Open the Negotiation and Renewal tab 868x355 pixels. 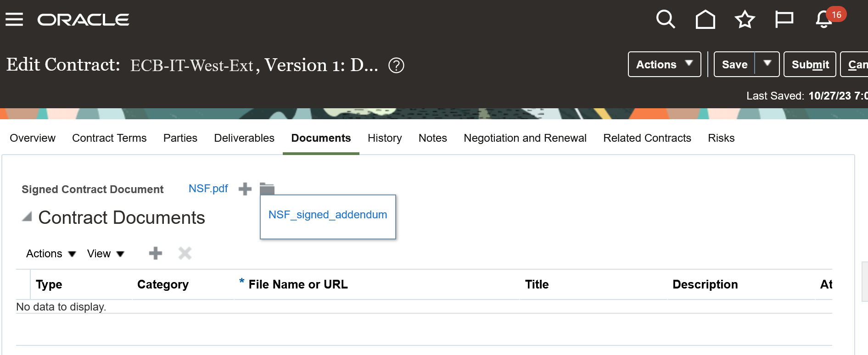[525, 138]
